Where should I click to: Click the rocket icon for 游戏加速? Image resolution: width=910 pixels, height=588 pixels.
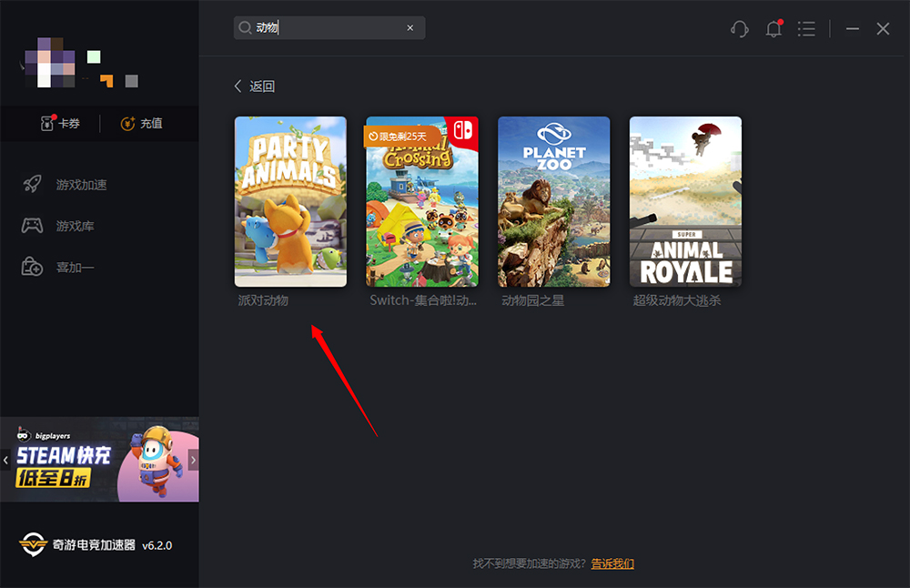(x=33, y=184)
